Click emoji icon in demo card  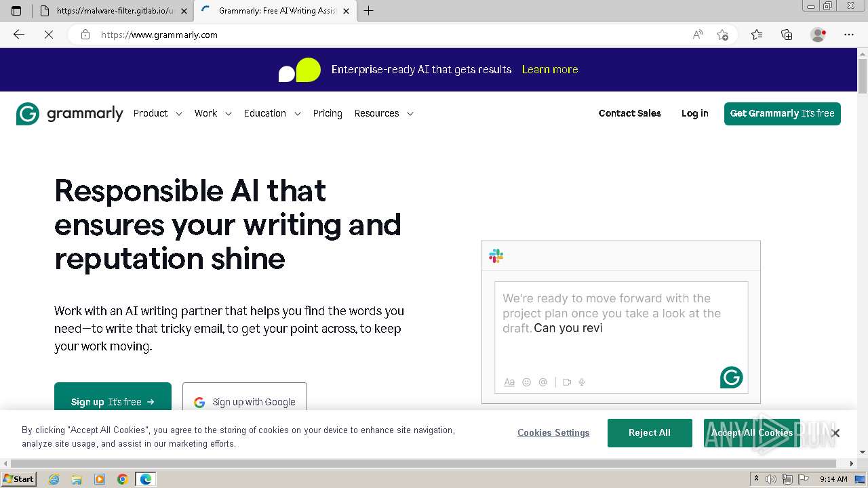526,382
